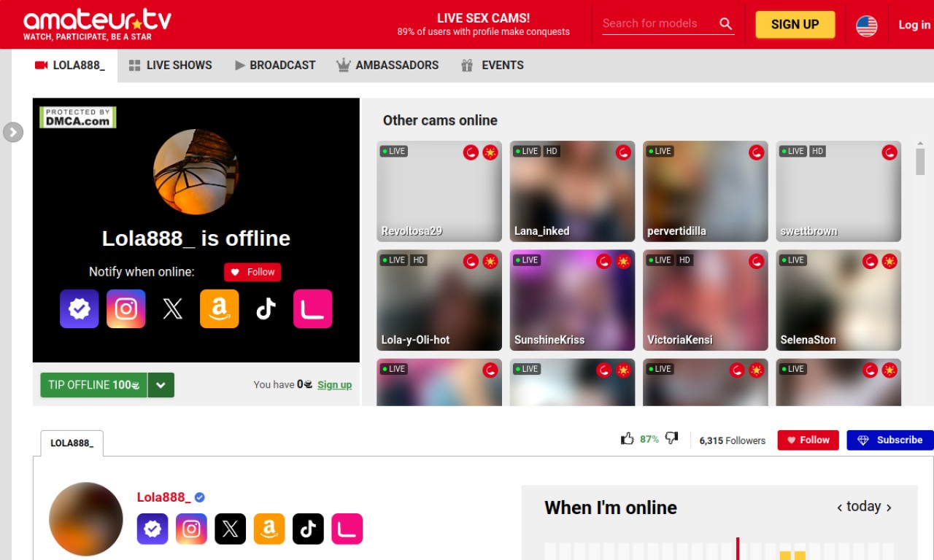Click the amateur.tv logo

97,24
